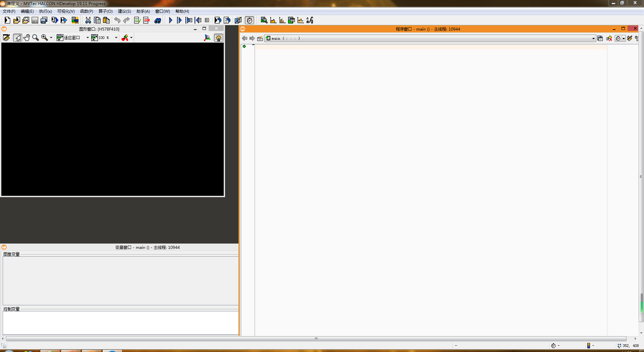
Task: Click the calendar-like icon after procedure dropdown
Action: pyautogui.click(x=600, y=38)
